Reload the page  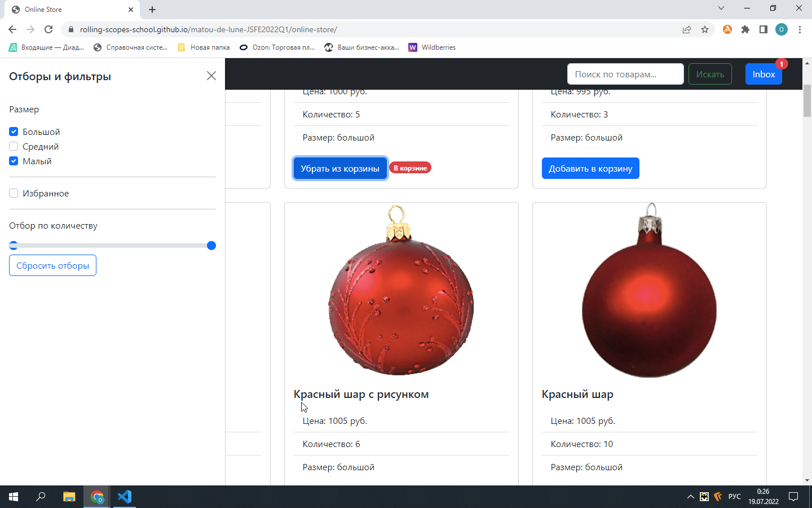click(48, 29)
